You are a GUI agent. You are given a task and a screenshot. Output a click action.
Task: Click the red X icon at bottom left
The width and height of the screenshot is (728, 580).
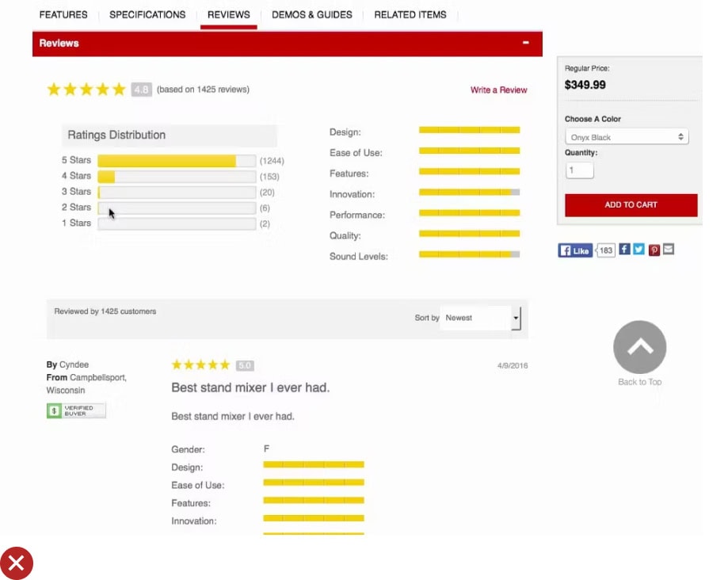click(16, 563)
